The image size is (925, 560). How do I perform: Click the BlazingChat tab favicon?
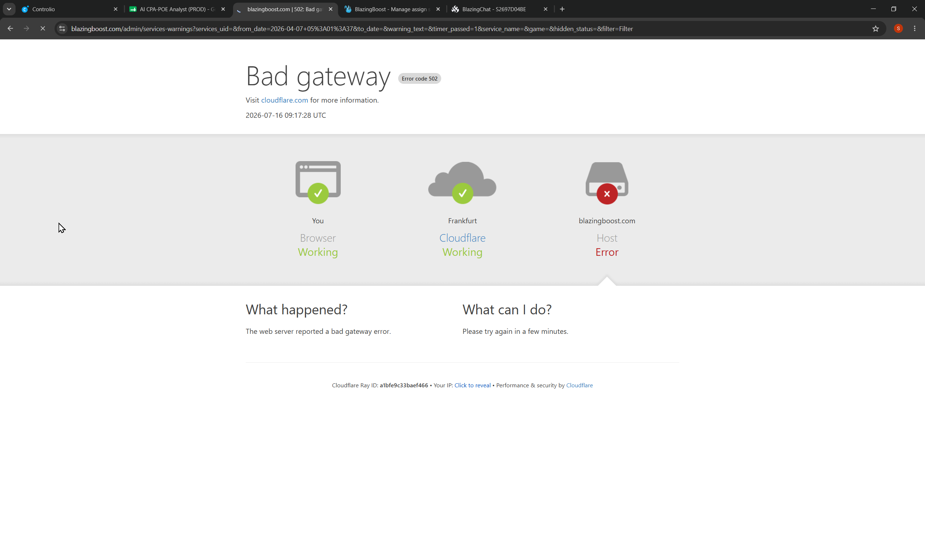(x=455, y=9)
